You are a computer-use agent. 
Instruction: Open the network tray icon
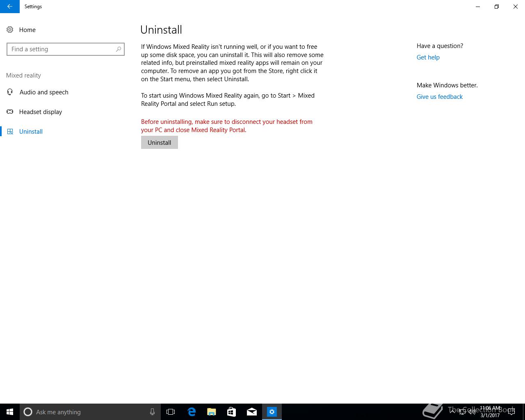pyautogui.click(x=462, y=412)
